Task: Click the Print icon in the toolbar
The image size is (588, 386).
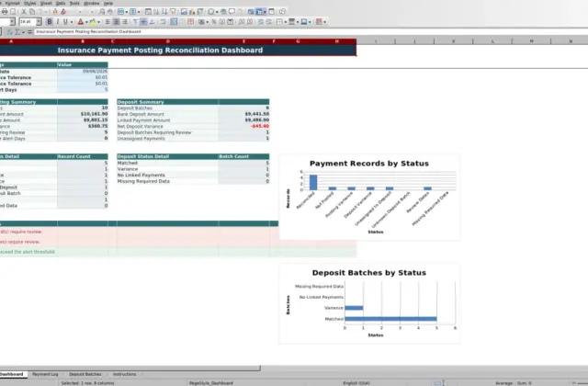Action: coord(5,12)
